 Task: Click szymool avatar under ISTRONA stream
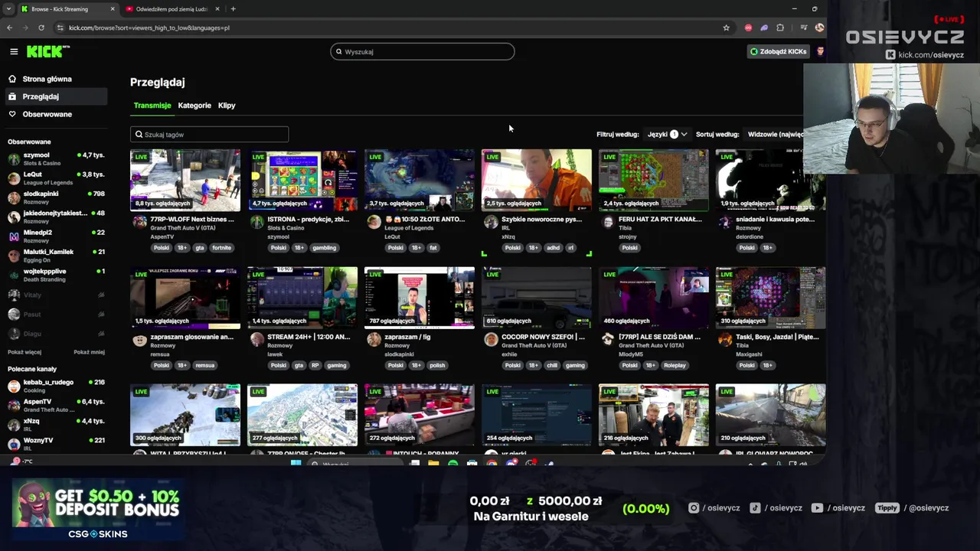(256, 222)
